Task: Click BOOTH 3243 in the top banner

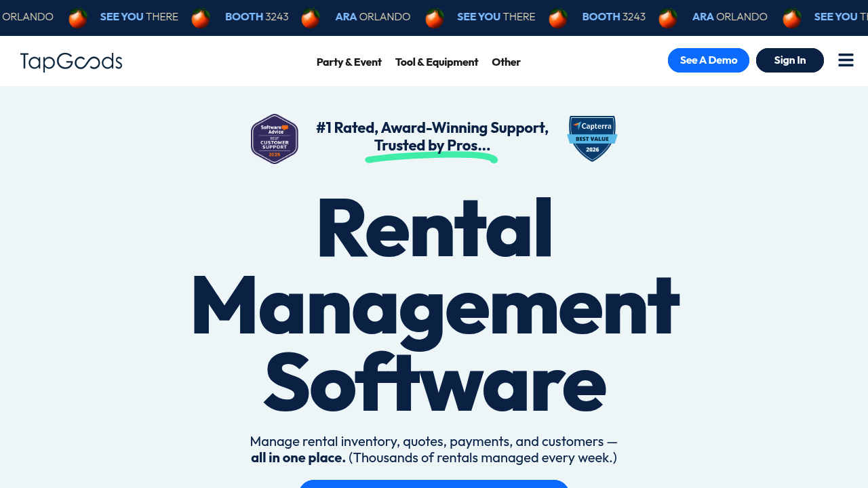Action: click(256, 16)
